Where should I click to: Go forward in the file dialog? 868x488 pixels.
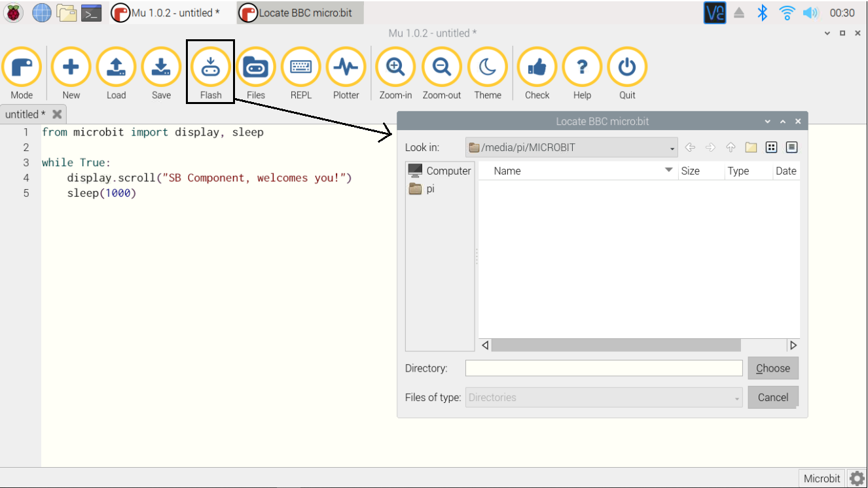tap(710, 147)
